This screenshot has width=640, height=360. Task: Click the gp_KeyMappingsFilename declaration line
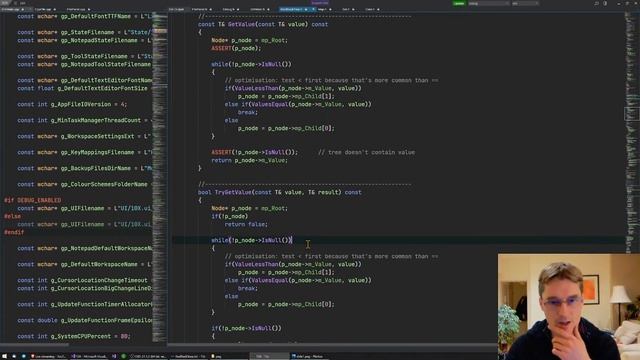(84, 152)
